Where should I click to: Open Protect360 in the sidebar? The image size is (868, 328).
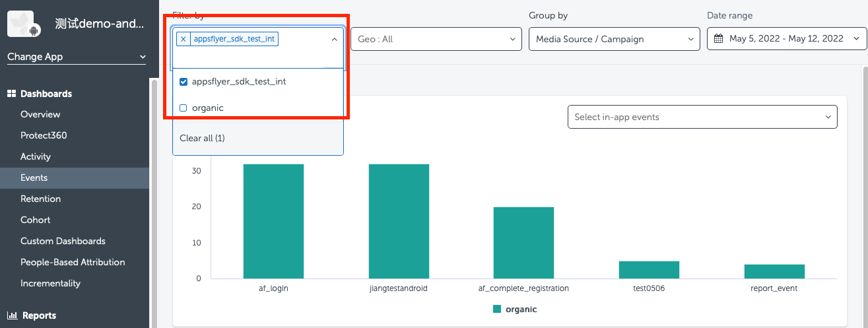point(44,135)
